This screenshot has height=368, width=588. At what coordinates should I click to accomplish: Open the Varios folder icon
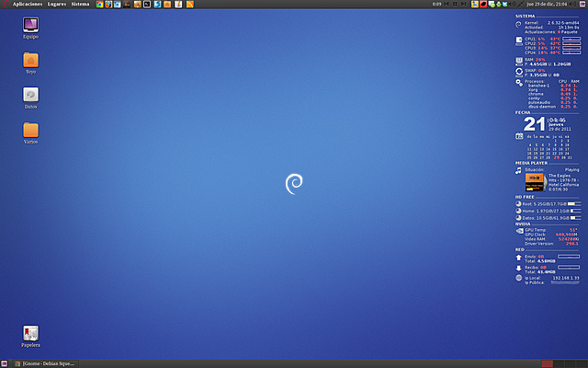30,132
